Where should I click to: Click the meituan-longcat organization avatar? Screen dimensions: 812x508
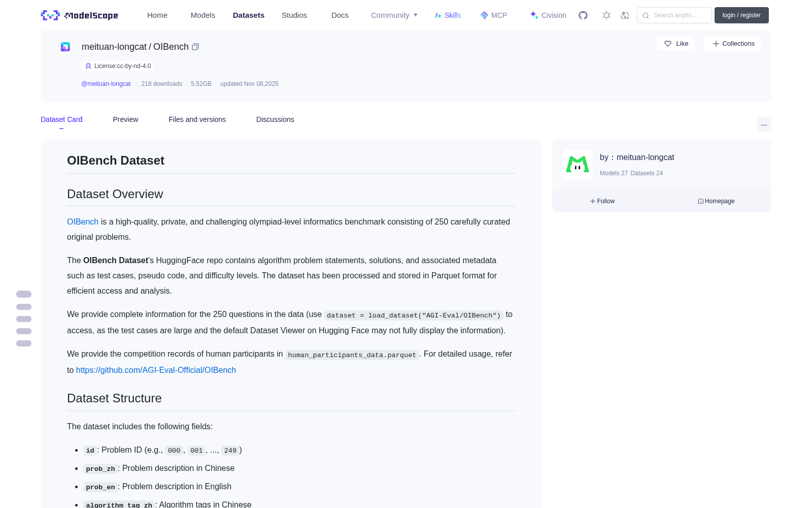(578, 165)
